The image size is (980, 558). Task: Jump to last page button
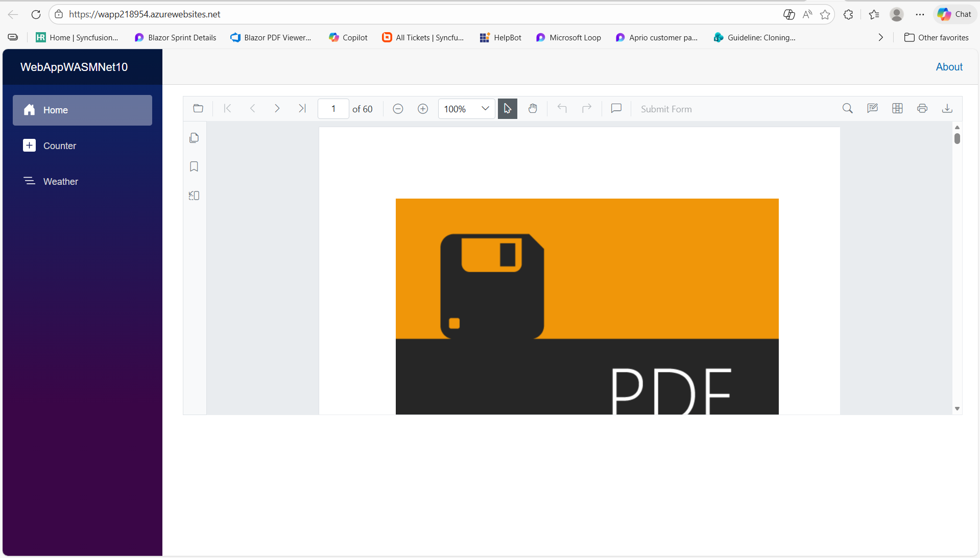coord(302,109)
